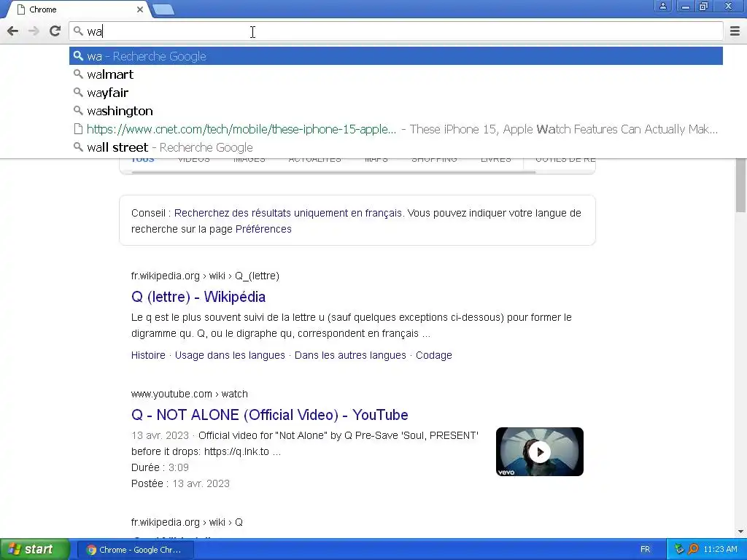
Task: Click the search magnifier in address bar
Action: coord(78,31)
